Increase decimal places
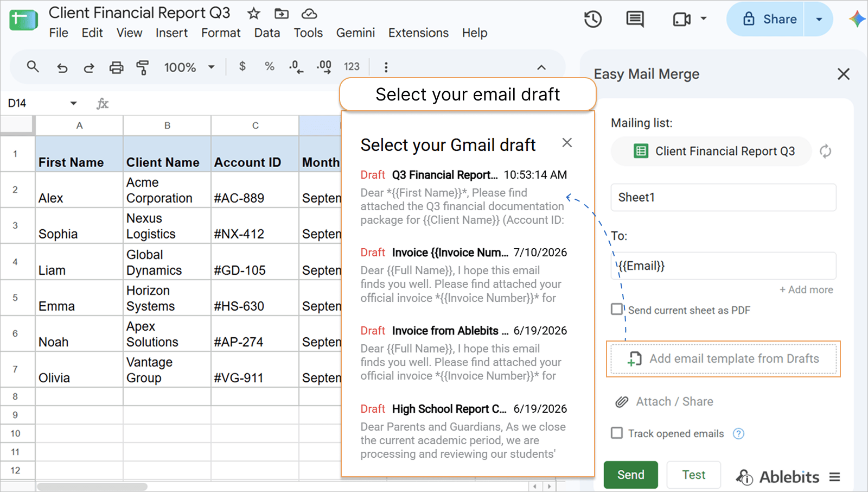The height and width of the screenshot is (492, 868). [324, 67]
